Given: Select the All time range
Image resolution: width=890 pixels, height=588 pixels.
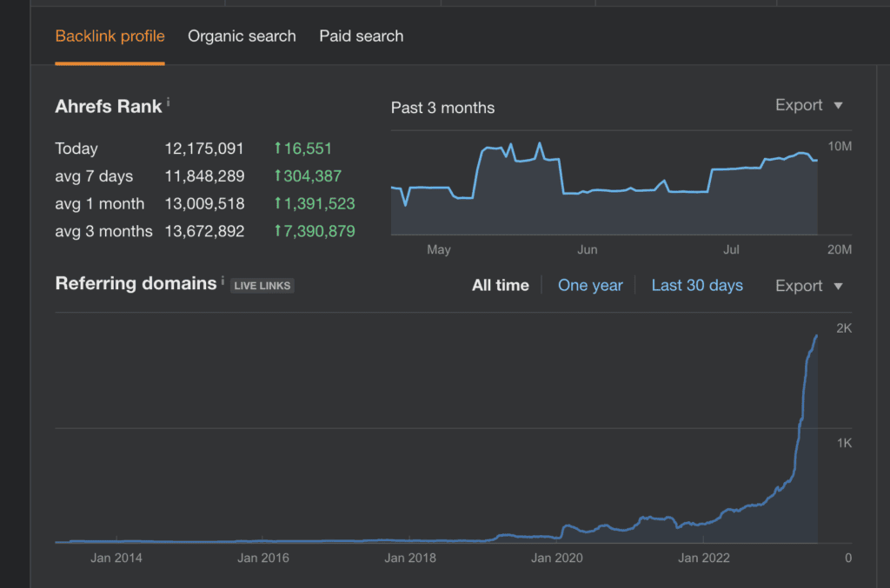Looking at the screenshot, I should (x=500, y=285).
